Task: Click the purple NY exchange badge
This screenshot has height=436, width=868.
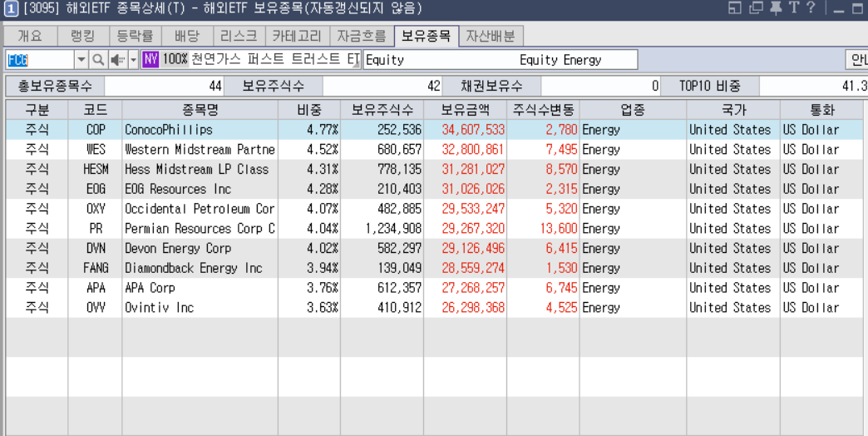Action: tap(150, 59)
